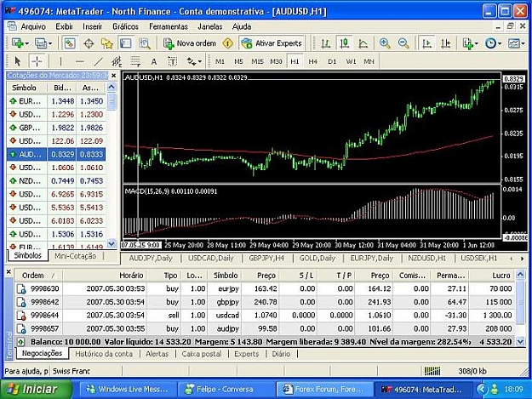The width and height of the screenshot is (532, 399).
Task: Switch to bar chart icon
Action: pyautogui.click(x=326, y=43)
